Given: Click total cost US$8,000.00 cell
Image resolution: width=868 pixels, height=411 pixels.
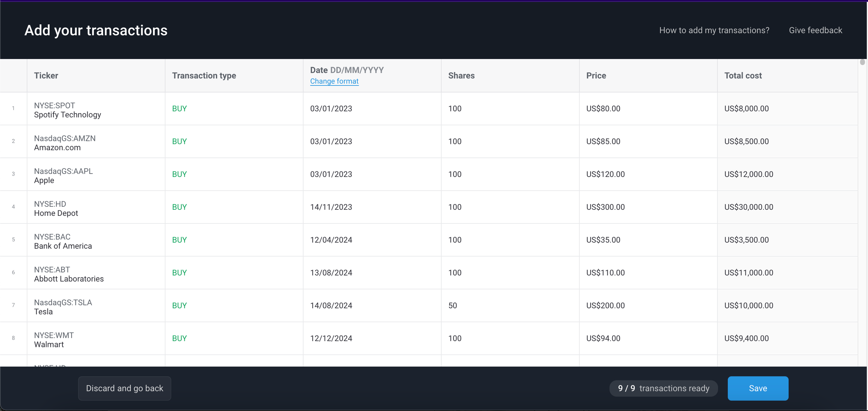Looking at the screenshot, I should [x=788, y=109].
